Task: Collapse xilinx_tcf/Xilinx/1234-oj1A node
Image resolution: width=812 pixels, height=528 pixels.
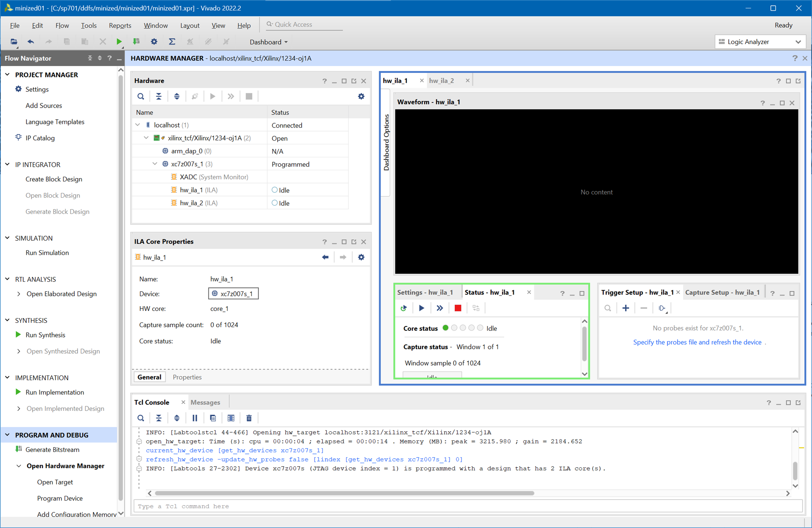Action: click(146, 138)
